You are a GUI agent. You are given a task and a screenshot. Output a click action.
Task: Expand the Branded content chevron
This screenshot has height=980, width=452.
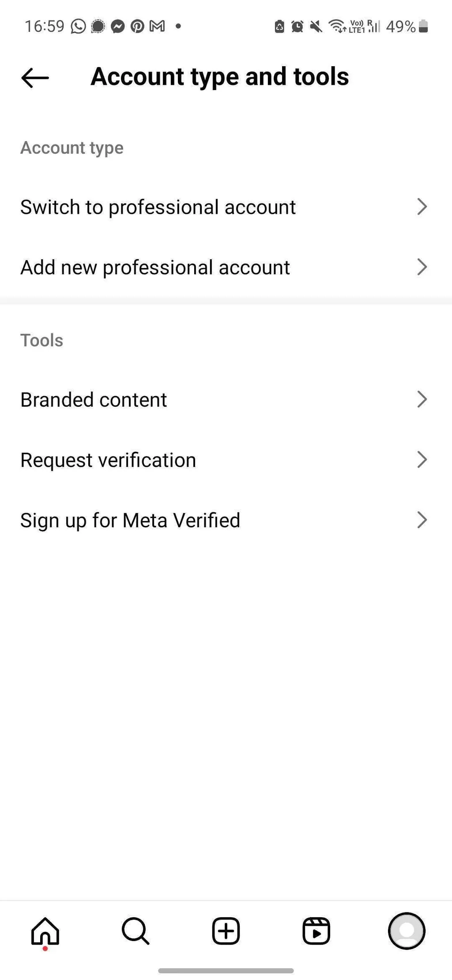[422, 399]
